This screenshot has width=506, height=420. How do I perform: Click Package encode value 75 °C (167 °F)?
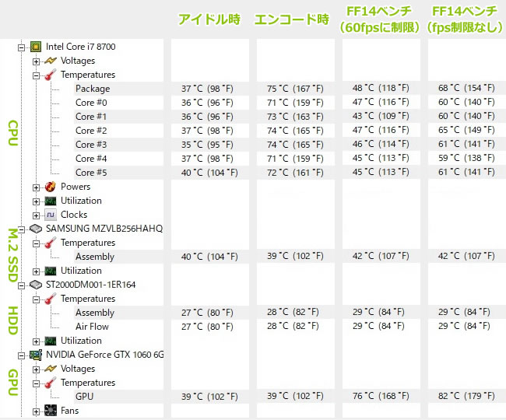coord(295,89)
